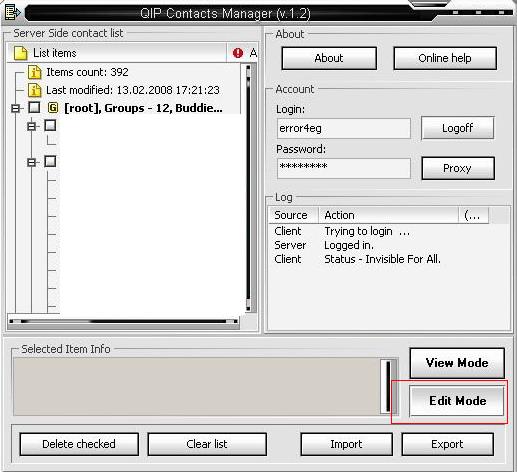
Task: Click the G group icon next to [root]
Action: click(x=53, y=108)
